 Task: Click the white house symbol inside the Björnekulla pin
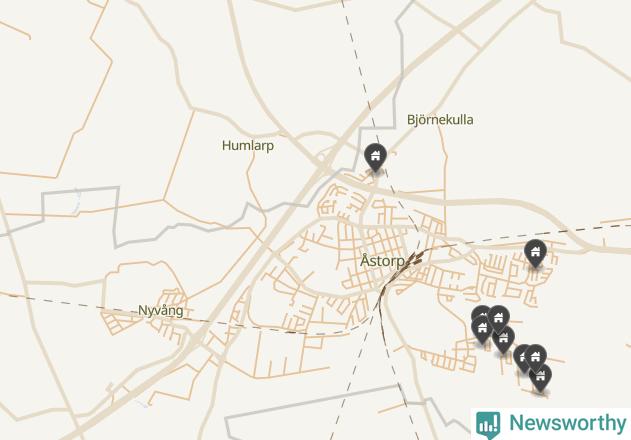tap(375, 155)
